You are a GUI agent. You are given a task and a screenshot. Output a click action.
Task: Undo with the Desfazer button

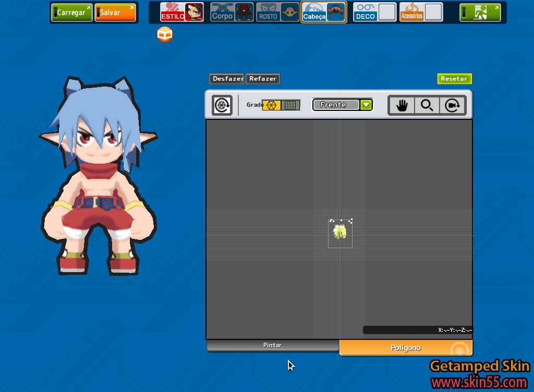coord(226,79)
